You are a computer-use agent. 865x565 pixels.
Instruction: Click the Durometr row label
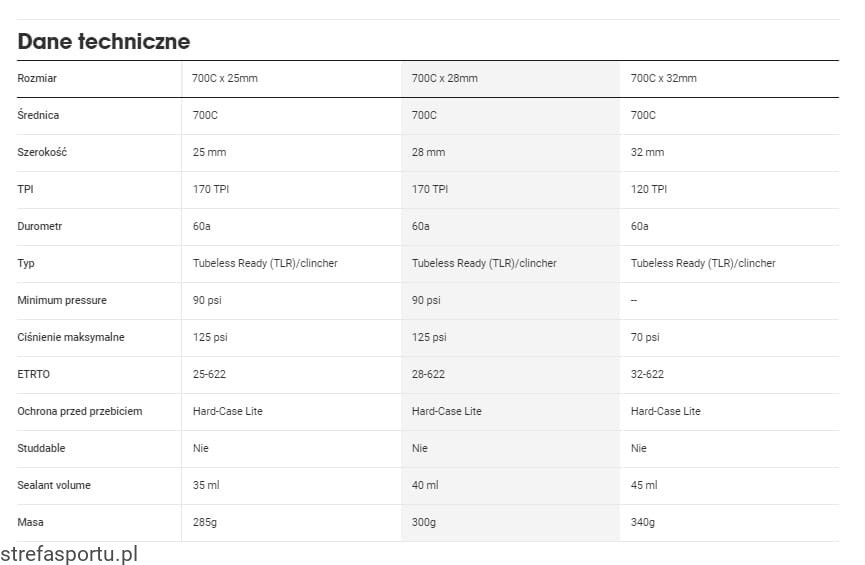(40, 226)
